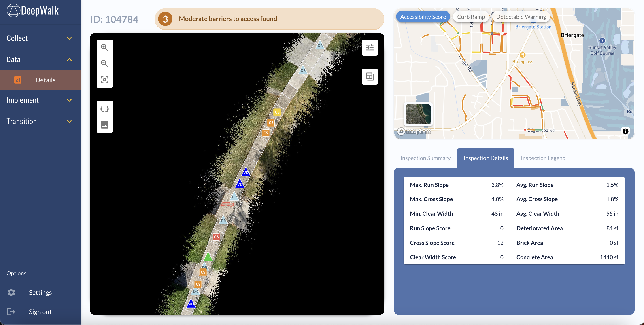Select the zoom out tool on the viewer
This screenshot has height=325, width=644.
pyautogui.click(x=104, y=64)
